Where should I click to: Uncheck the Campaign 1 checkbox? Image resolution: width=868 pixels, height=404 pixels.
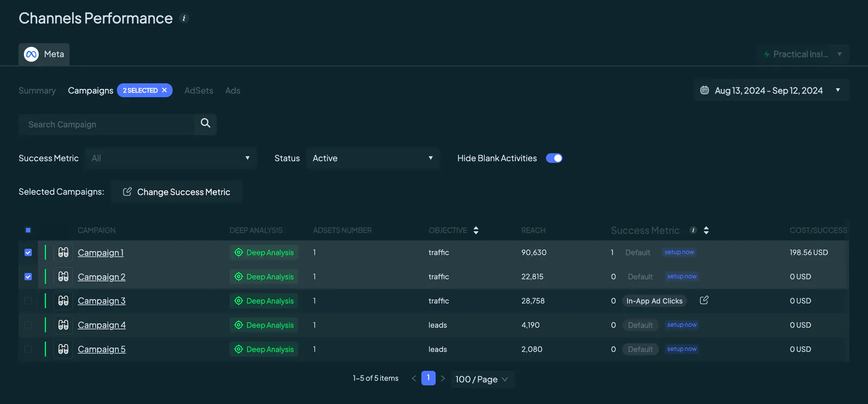point(28,252)
